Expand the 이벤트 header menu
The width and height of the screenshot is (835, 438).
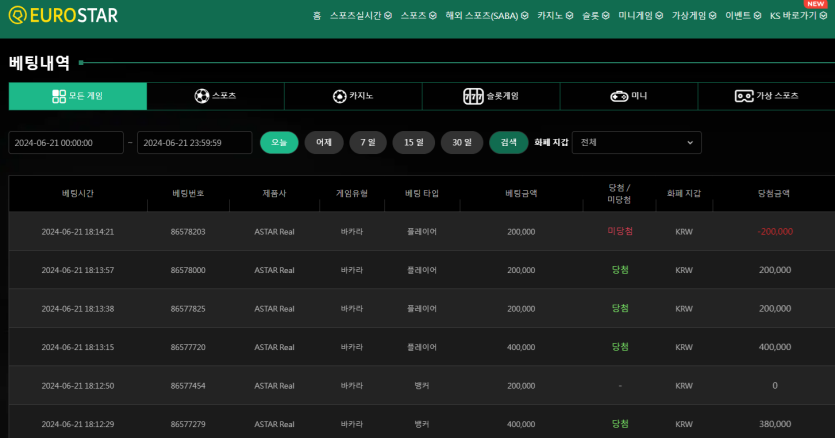point(743,16)
